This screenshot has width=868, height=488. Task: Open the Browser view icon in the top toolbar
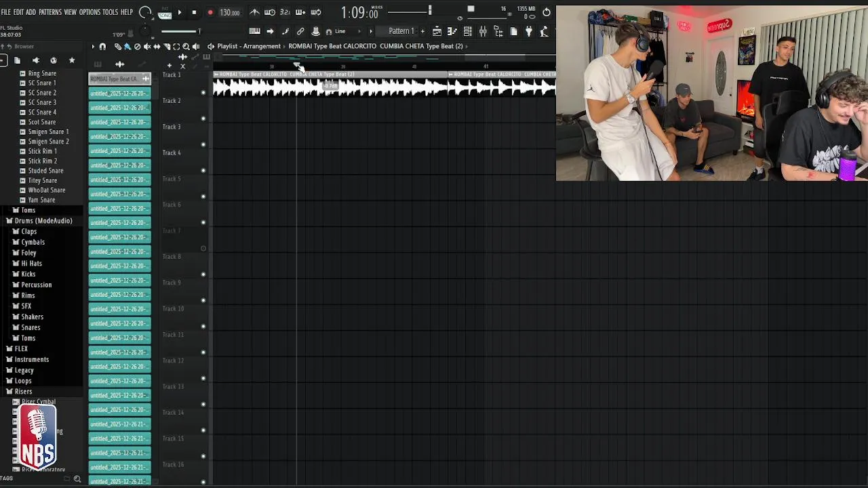498,31
